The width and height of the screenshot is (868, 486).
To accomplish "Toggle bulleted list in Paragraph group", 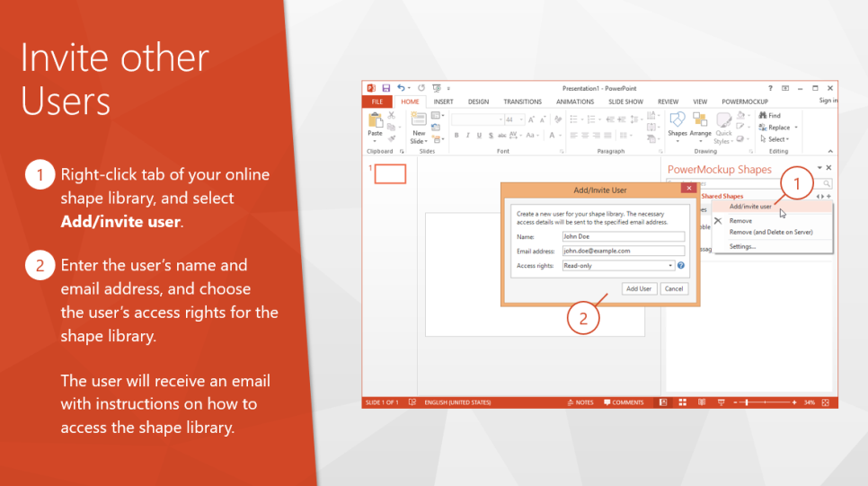I will pyautogui.click(x=573, y=119).
